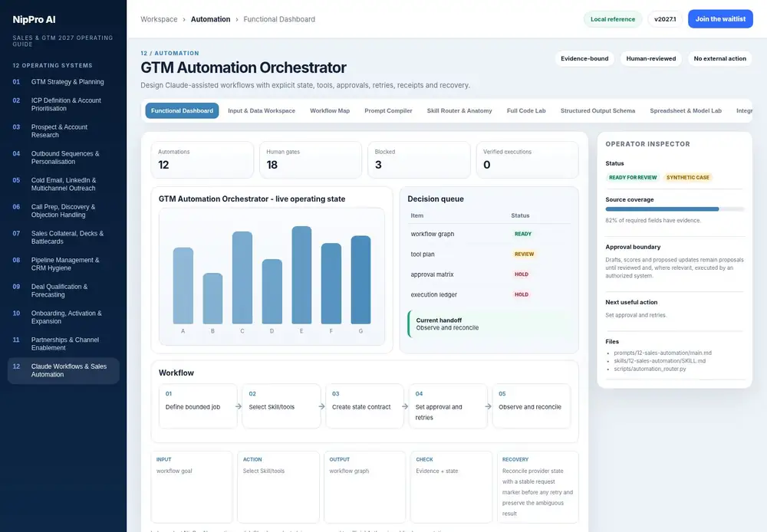The height and width of the screenshot is (532, 767).
Task: Open GTM Strategy & Planning in sidebar
Action: click(x=64, y=82)
